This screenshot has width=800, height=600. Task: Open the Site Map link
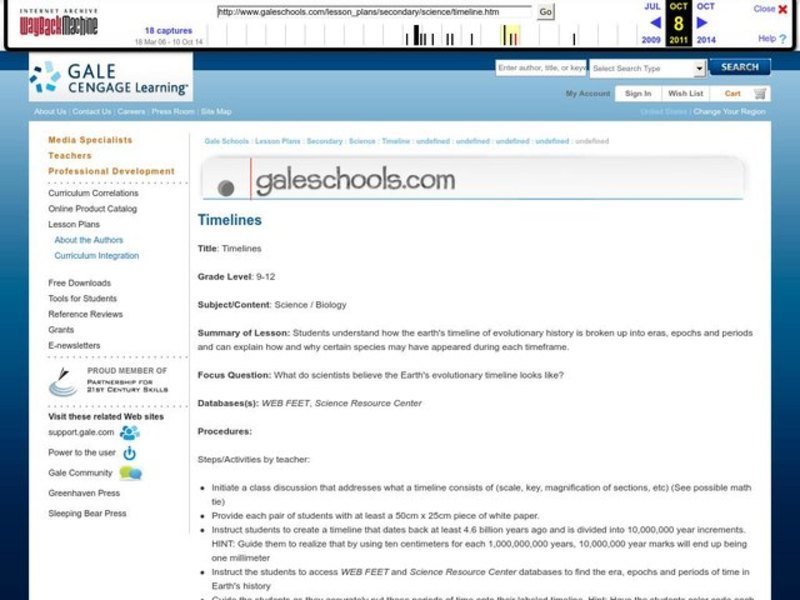(x=216, y=111)
